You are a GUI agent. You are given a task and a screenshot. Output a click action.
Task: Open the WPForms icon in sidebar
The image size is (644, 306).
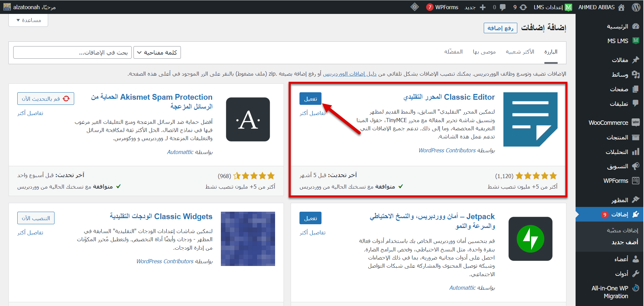pos(636,180)
